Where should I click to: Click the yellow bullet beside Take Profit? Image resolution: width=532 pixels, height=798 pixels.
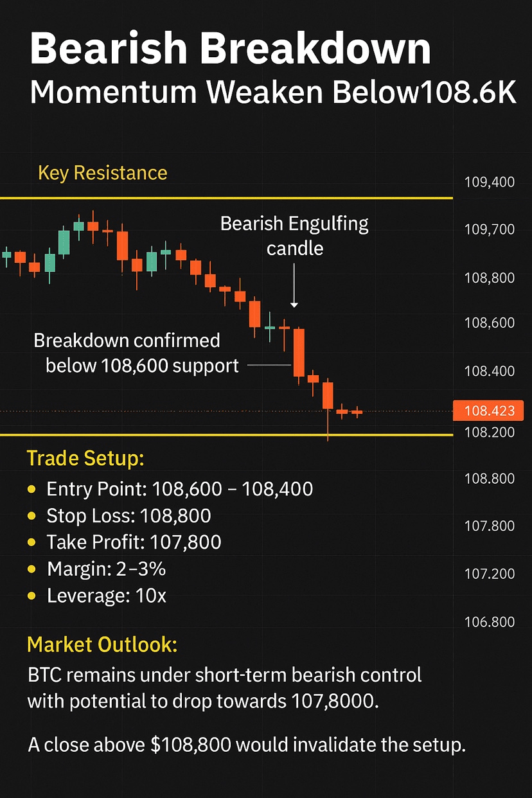(31, 543)
